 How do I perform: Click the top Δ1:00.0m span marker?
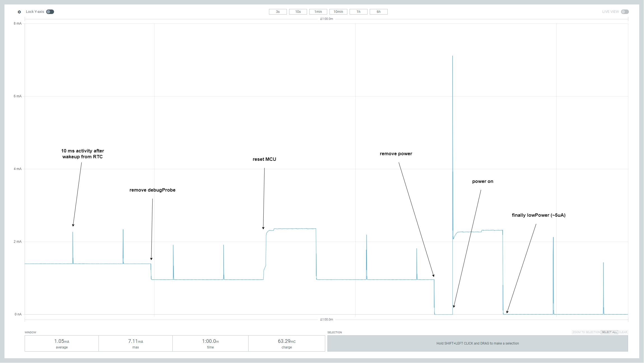coord(326,19)
